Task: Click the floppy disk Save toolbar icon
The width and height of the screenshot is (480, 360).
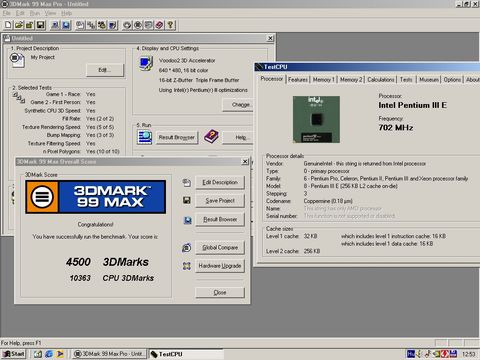Action: (x=40, y=25)
